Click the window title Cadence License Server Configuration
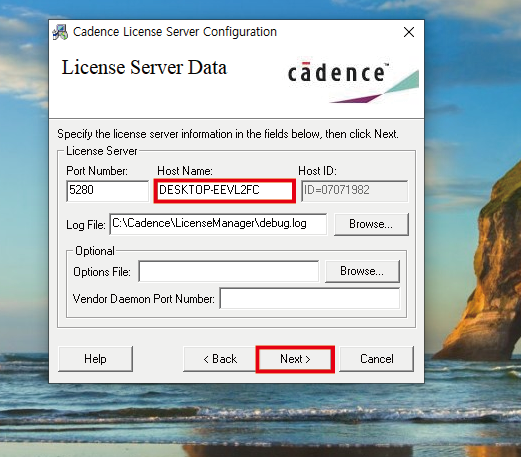521x457 pixels. tap(175, 32)
